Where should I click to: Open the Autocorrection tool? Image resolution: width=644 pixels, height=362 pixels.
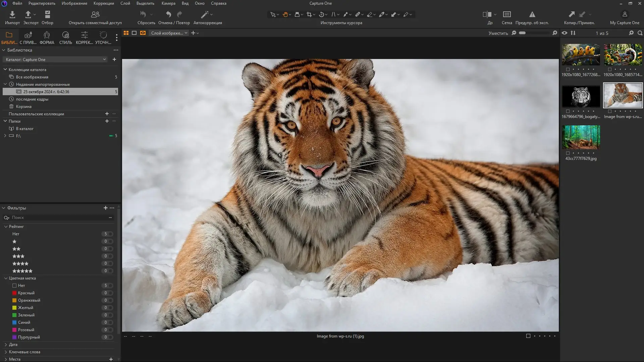point(205,14)
